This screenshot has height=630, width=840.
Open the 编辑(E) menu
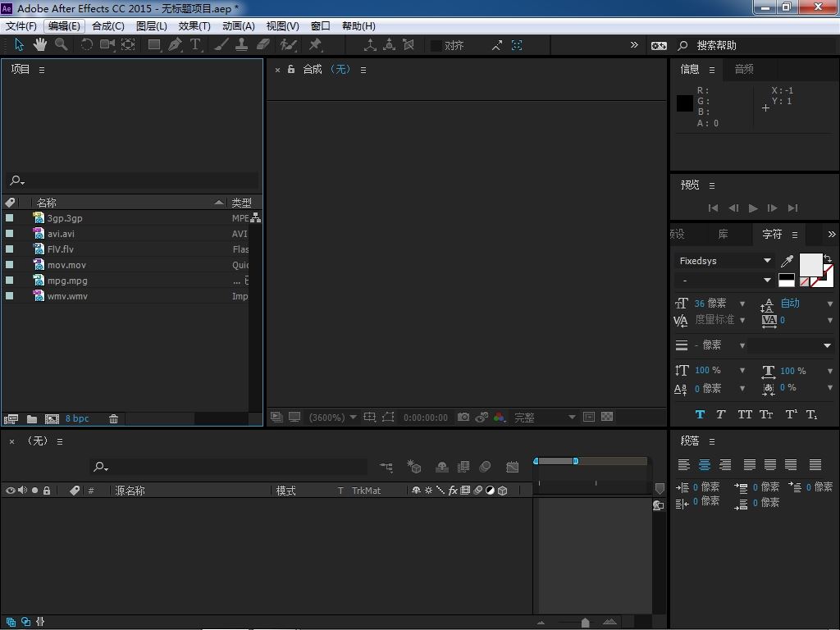(64, 25)
